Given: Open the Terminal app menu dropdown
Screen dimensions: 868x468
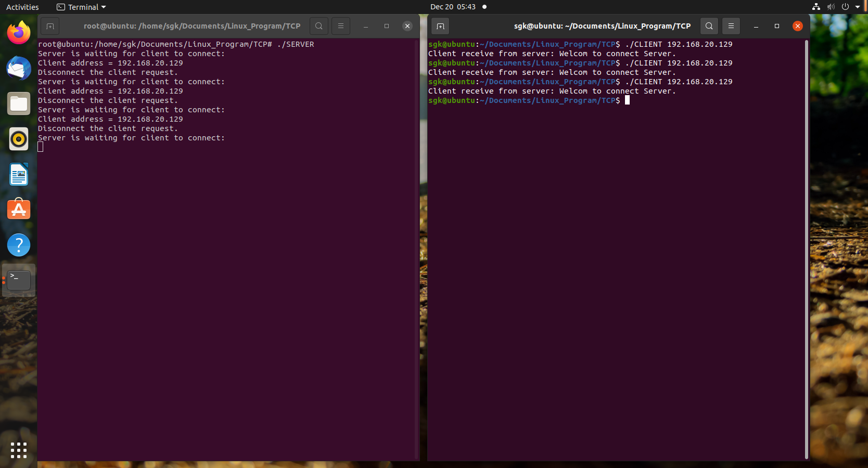Looking at the screenshot, I should (x=81, y=7).
